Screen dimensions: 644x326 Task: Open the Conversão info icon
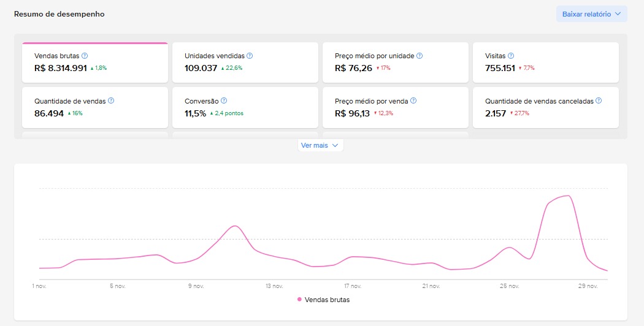coord(224,100)
